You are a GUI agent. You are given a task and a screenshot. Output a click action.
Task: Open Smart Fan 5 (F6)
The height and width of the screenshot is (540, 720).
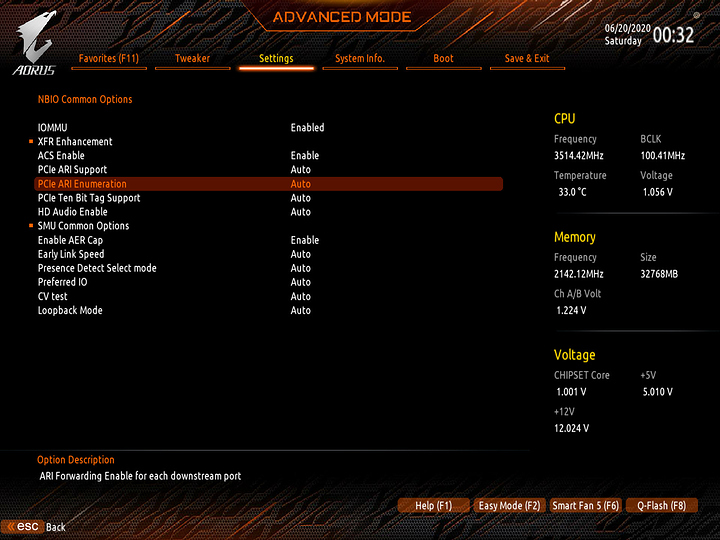coord(586,506)
